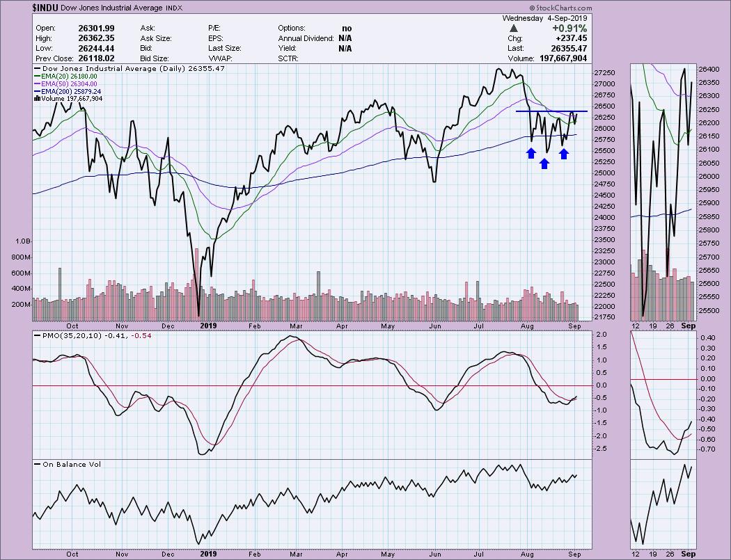Viewport: 731px width, 560px height.
Task: Click the P/E label
Action: point(214,29)
